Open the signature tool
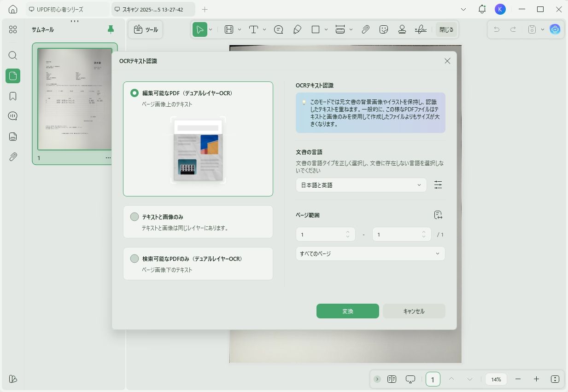 coord(420,29)
